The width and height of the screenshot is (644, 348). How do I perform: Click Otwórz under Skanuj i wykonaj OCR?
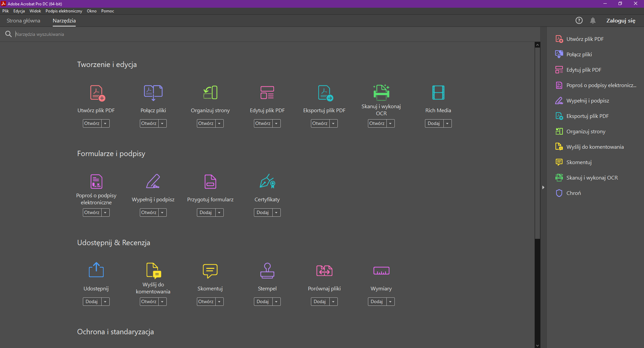point(377,123)
